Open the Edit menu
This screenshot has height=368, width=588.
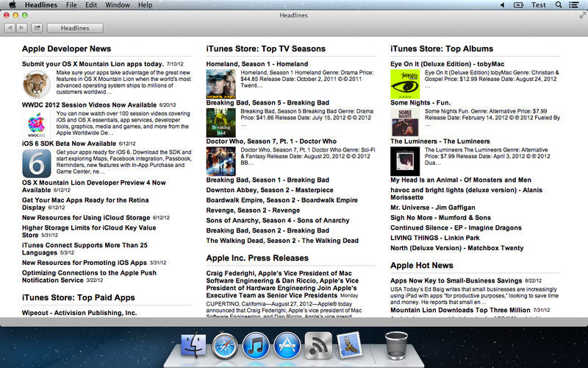(x=90, y=5)
